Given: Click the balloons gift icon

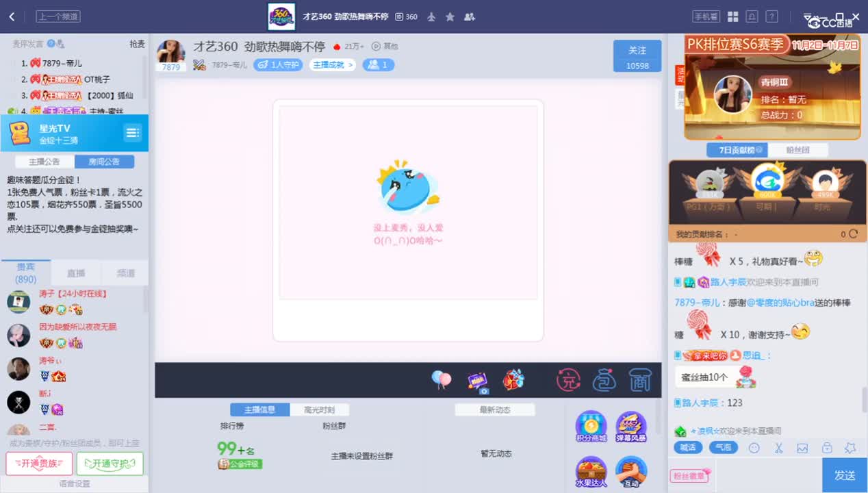Looking at the screenshot, I should (x=442, y=380).
